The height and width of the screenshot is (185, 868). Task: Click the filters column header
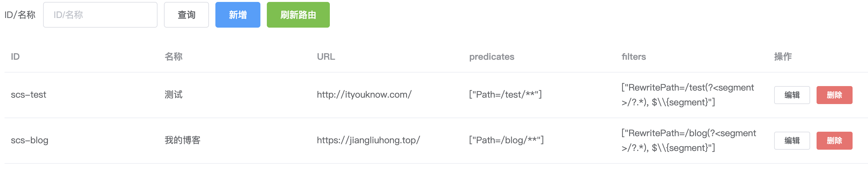(633, 57)
